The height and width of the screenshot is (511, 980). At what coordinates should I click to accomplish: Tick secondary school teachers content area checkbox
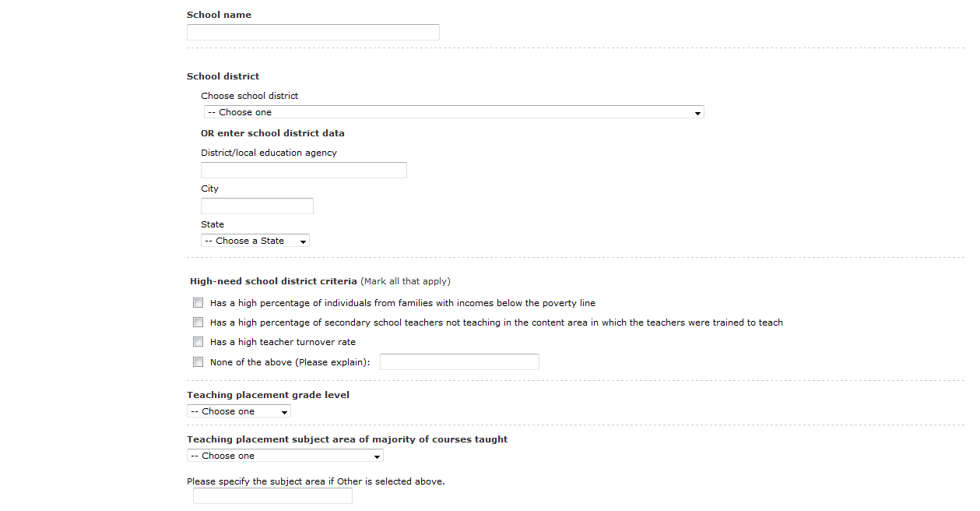pos(198,322)
